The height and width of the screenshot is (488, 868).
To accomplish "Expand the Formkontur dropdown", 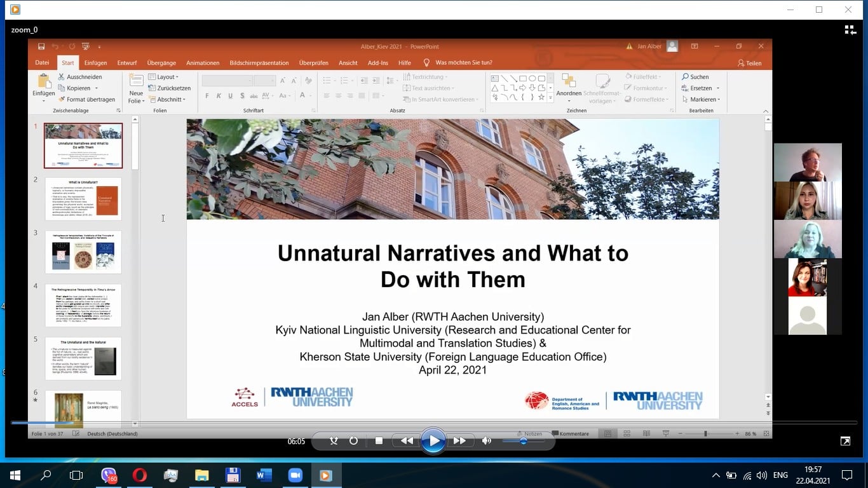I will click(x=647, y=88).
